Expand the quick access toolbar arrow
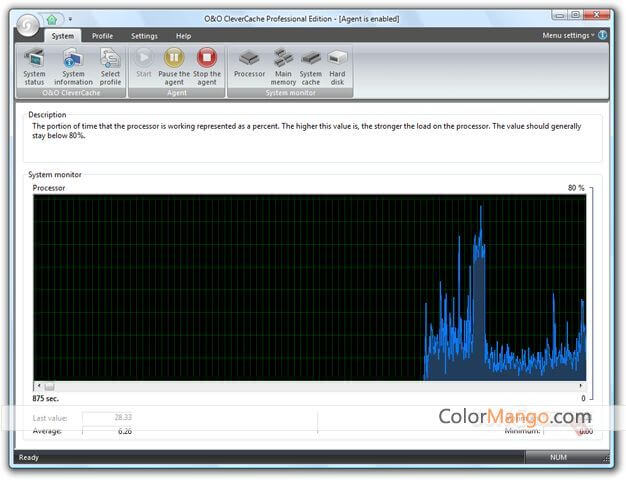The image size is (626, 480). (70, 18)
